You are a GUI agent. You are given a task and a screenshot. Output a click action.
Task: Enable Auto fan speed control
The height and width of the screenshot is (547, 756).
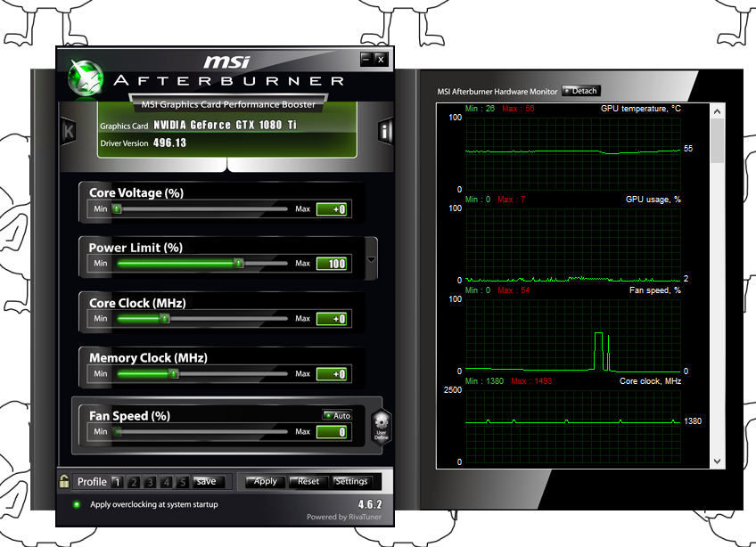[336, 415]
